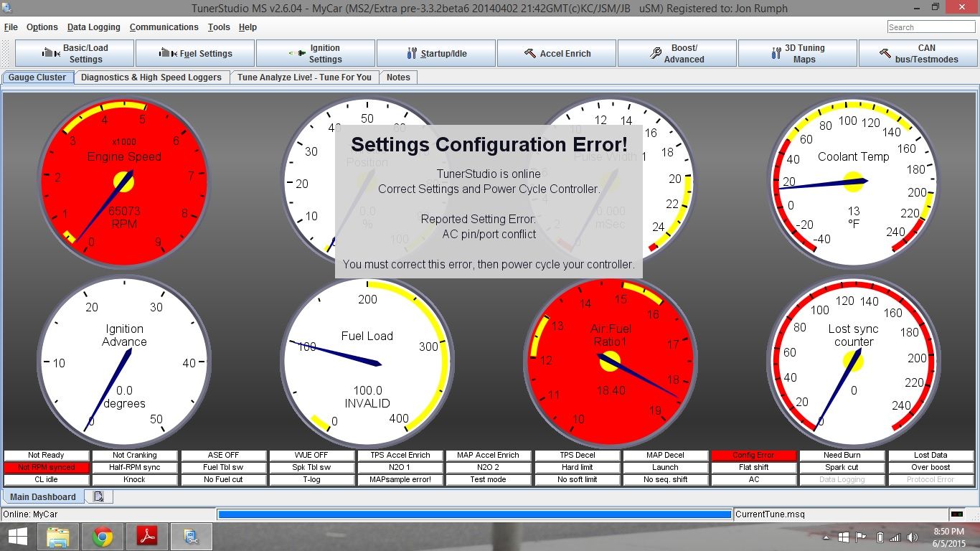The height and width of the screenshot is (551, 980).
Task: Click the Hard limit indicator
Action: (x=577, y=468)
